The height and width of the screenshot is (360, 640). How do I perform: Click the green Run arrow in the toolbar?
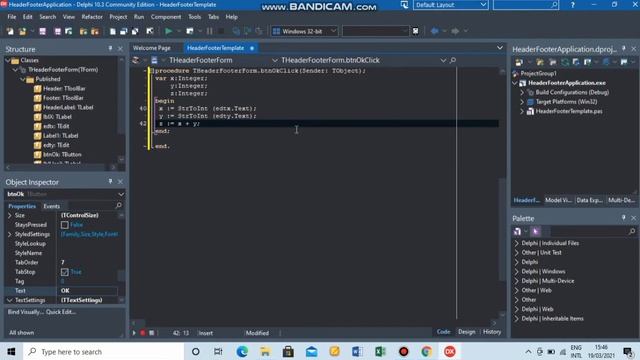point(169,31)
